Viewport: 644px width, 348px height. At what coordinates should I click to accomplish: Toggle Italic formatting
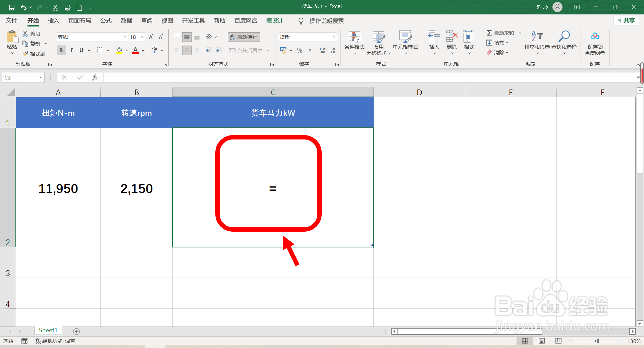tap(71, 50)
